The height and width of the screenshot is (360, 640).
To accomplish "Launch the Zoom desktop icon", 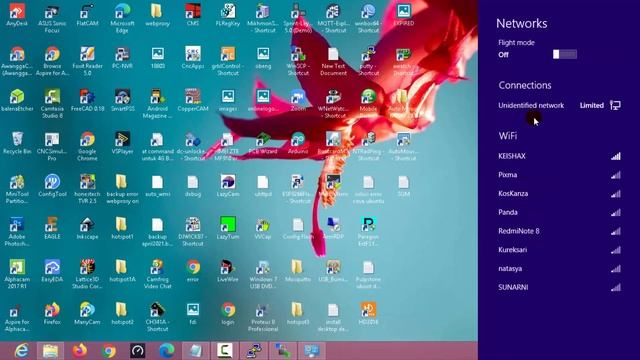I will coord(298,100).
